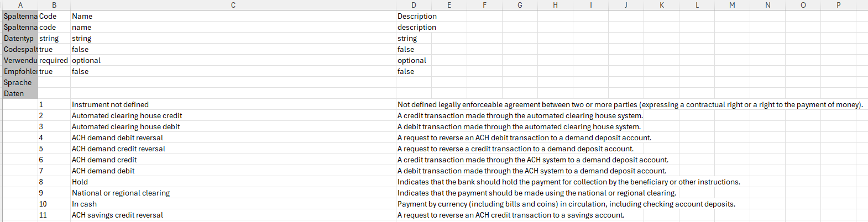868x222 pixels.
Task: Click description 'Indicates that the payment should be made'
Action: pos(537,193)
